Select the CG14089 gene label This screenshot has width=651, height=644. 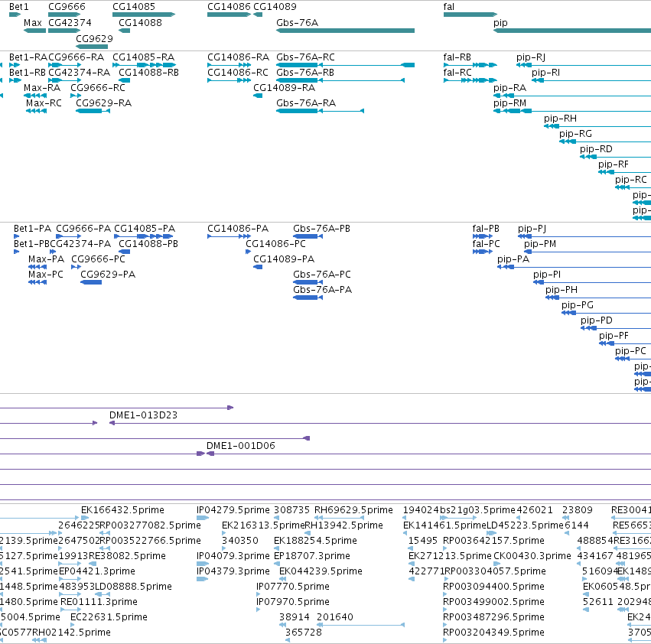click(275, 7)
